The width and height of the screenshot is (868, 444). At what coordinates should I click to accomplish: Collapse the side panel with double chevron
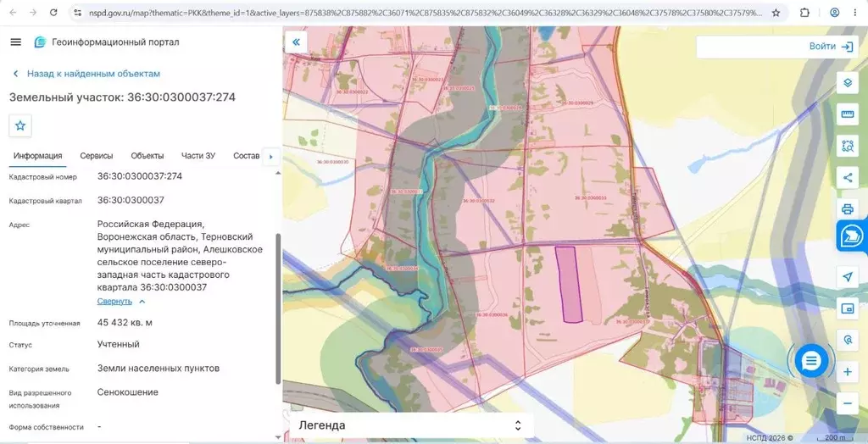[x=296, y=42]
